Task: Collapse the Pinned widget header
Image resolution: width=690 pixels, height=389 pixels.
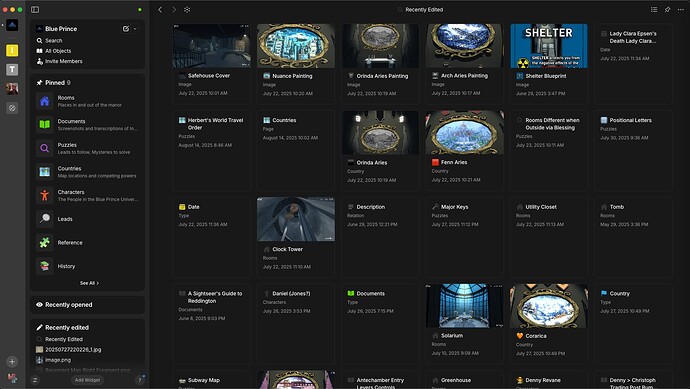Action: point(53,82)
